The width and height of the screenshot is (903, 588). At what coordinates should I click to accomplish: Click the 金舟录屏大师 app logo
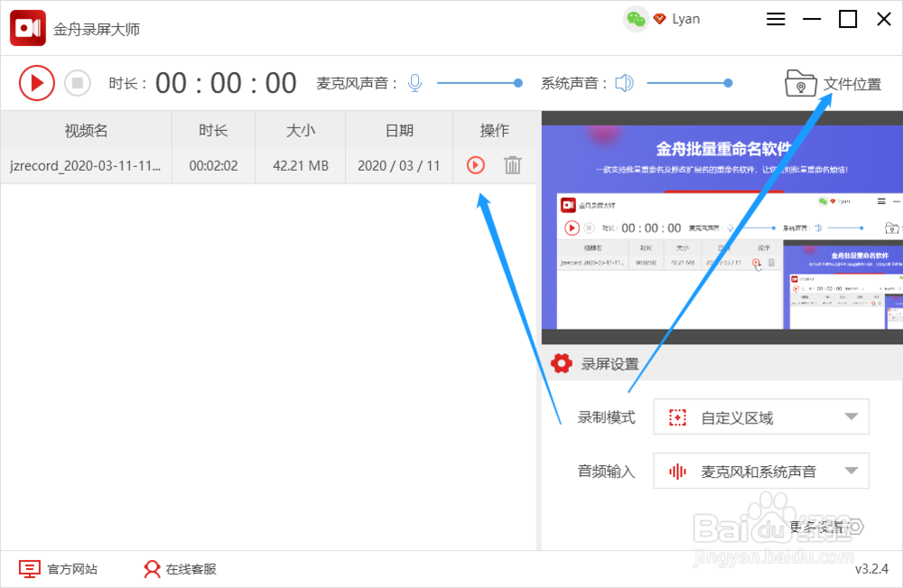click(28, 28)
